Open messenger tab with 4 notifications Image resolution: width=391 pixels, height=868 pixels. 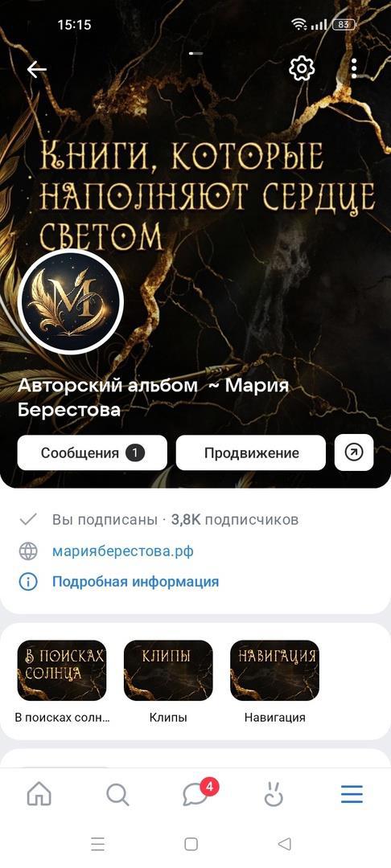pos(198,792)
